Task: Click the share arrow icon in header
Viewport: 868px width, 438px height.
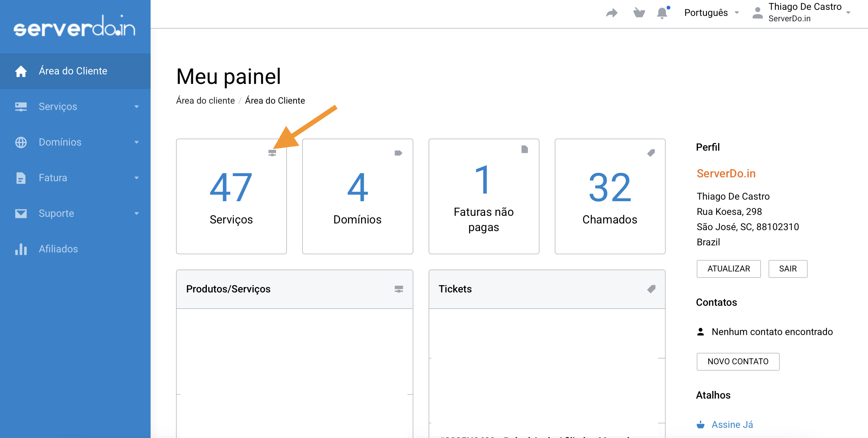Action: 612,13
